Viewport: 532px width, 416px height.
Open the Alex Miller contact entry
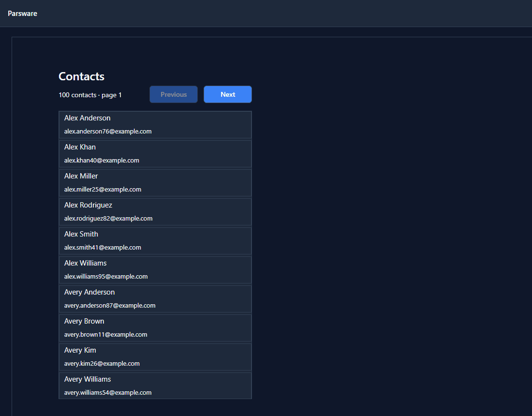click(x=155, y=182)
